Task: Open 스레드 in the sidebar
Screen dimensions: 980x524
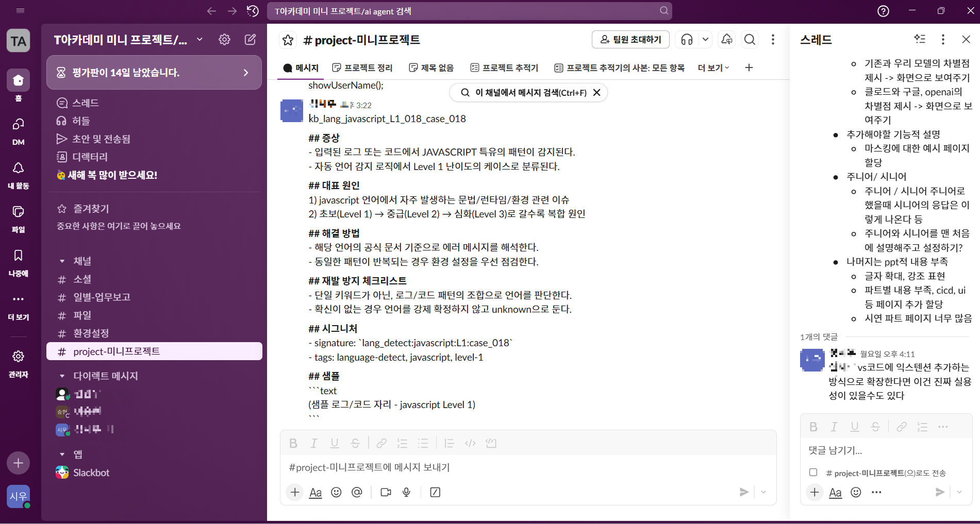Action: point(154,103)
